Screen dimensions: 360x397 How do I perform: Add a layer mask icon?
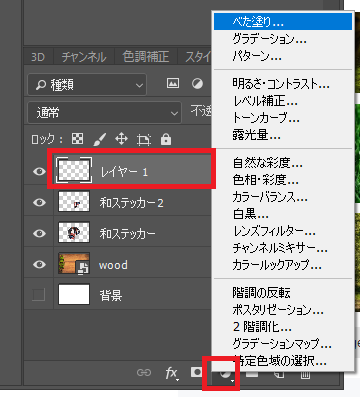click(x=197, y=372)
